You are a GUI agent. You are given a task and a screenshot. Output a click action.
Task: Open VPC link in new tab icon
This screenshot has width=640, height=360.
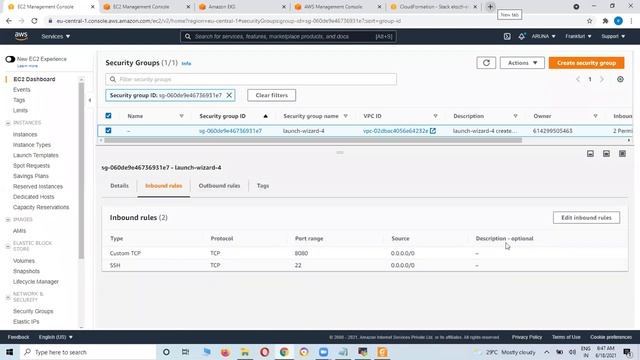(x=433, y=131)
